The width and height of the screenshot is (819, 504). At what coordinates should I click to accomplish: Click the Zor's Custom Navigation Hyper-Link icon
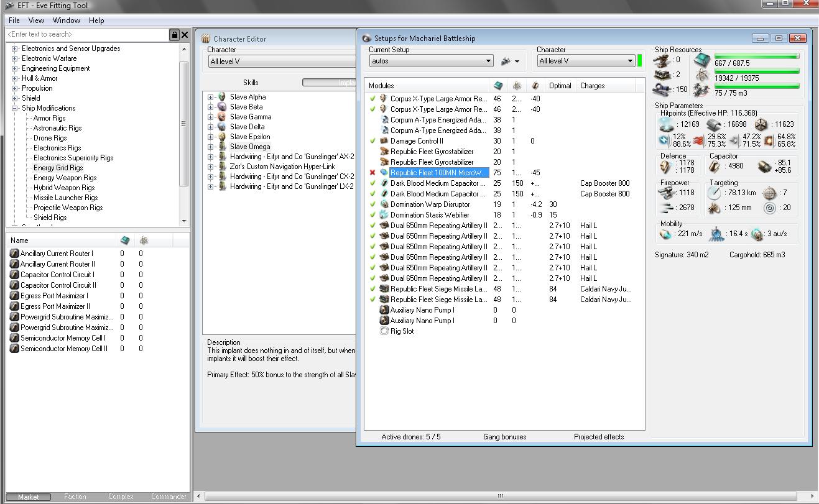click(222, 167)
